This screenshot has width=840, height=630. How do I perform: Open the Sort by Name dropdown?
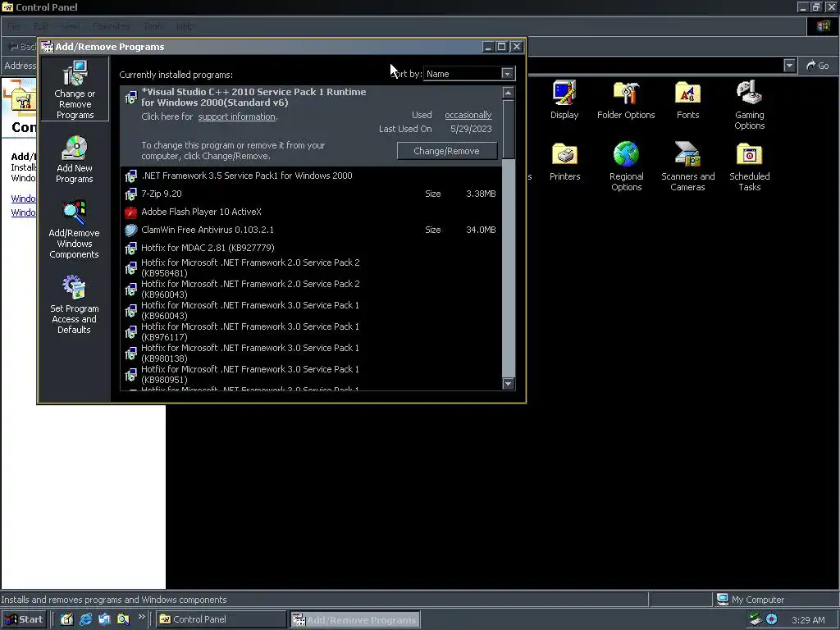[507, 74]
